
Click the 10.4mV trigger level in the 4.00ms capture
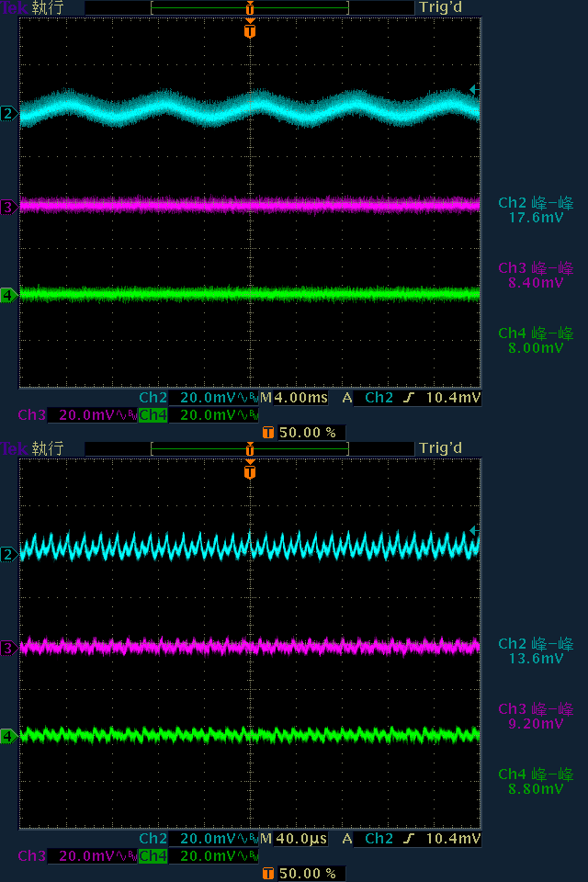pyautogui.click(x=453, y=398)
